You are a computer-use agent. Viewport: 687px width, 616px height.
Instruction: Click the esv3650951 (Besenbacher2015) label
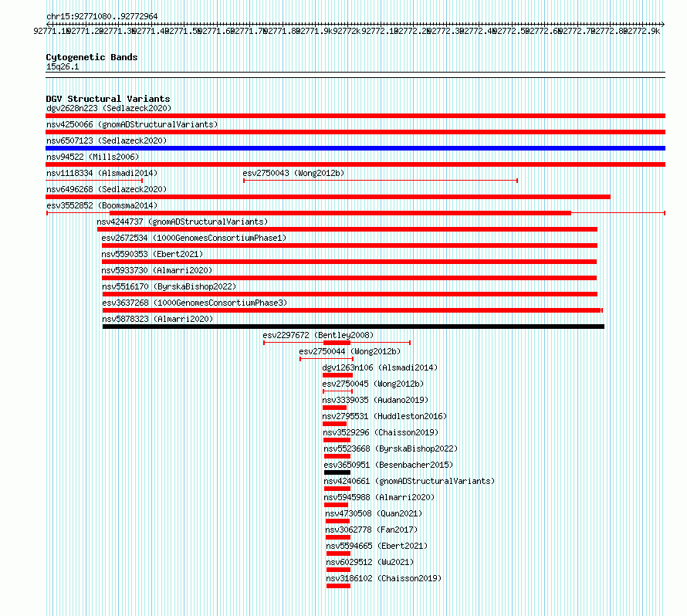coord(388,465)
